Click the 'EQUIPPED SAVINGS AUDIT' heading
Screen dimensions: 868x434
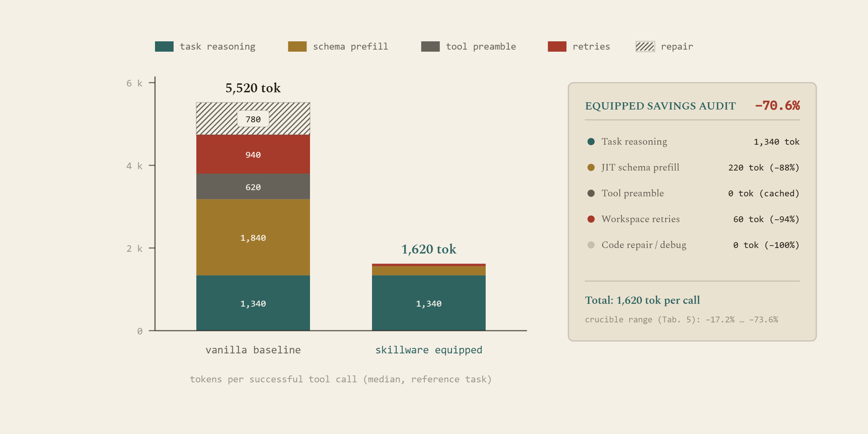[x=660, y=106]
